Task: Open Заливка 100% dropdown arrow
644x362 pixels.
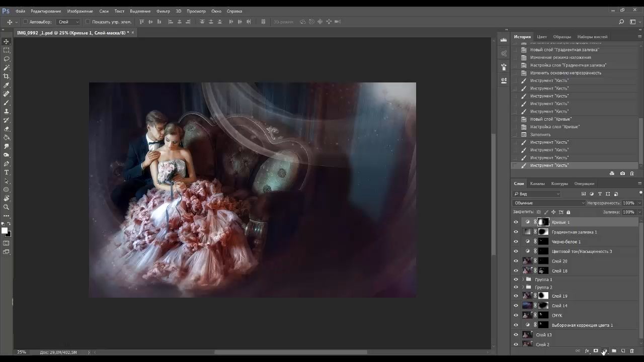Action: point(639,212)
